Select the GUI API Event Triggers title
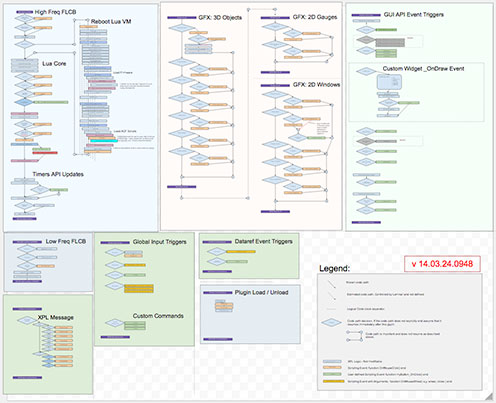Viewport: 496px width, 403px height. 414,15
